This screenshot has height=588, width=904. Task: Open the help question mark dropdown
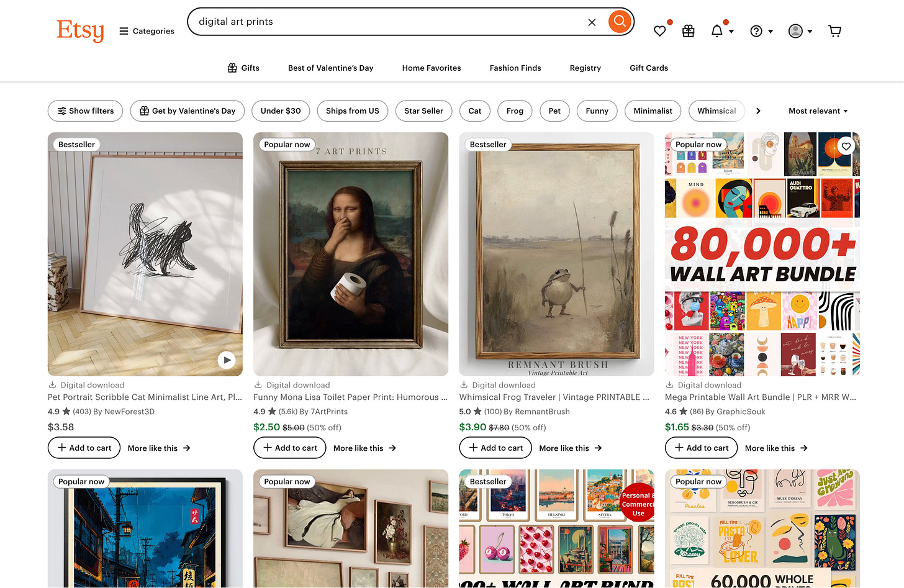[x=761, y=31]
